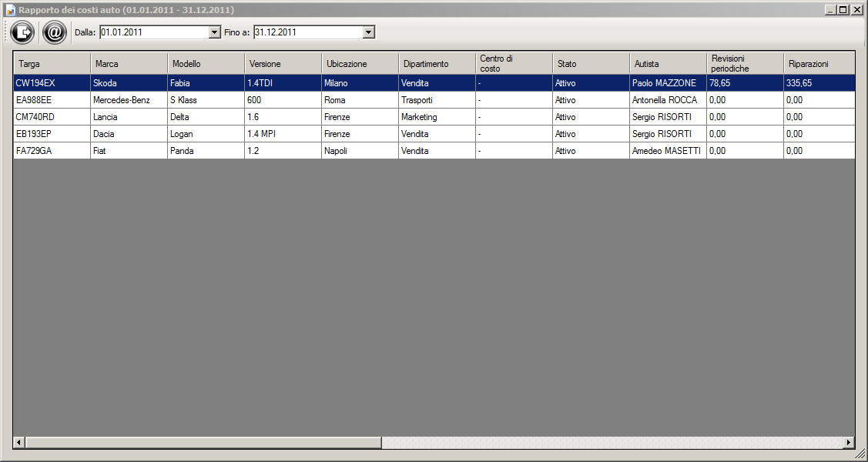Image resolution: width=868 pixels, height=462 pixels.
Task: Sort by Centro di costo column header
Action: tap(514, 64)
